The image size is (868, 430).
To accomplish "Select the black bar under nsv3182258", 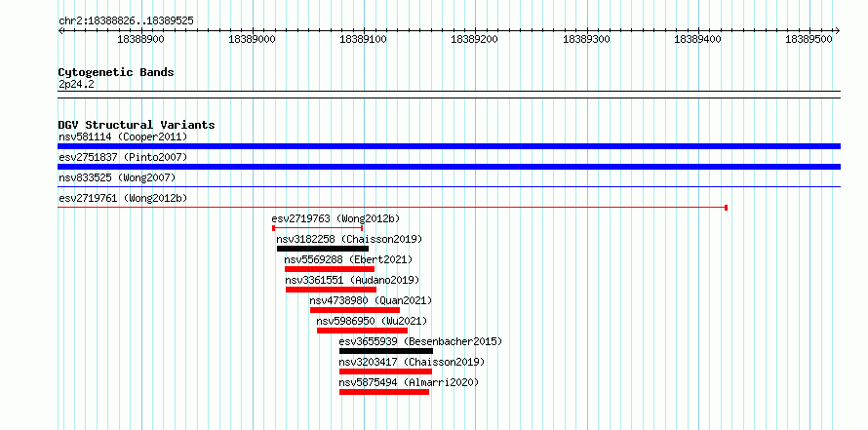I will pyautogui.click(x=323, y=249).
